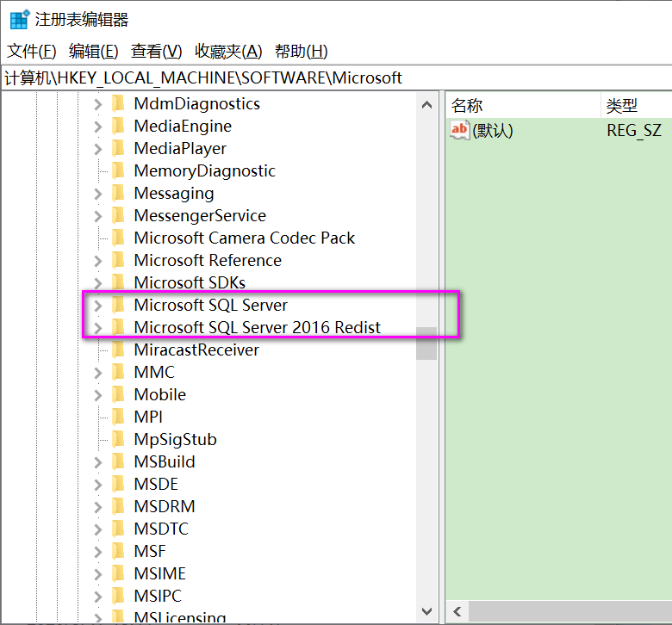Expand the Microsoft SDKs key

(98, 282)
